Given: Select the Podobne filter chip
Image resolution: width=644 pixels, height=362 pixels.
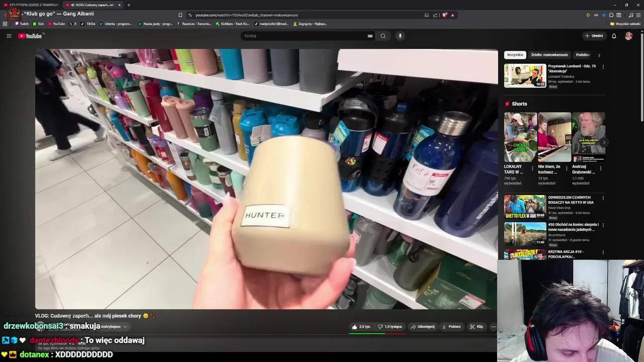Looking at the screenshot, I should (x=583, y=55).
